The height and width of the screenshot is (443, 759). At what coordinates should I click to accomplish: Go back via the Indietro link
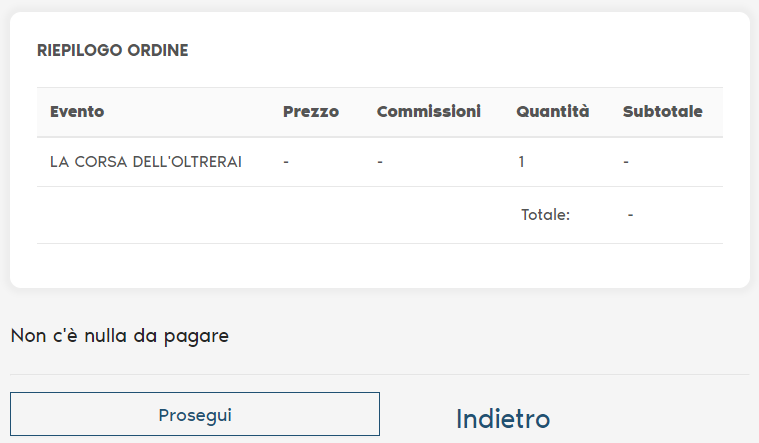pos(503,418)
